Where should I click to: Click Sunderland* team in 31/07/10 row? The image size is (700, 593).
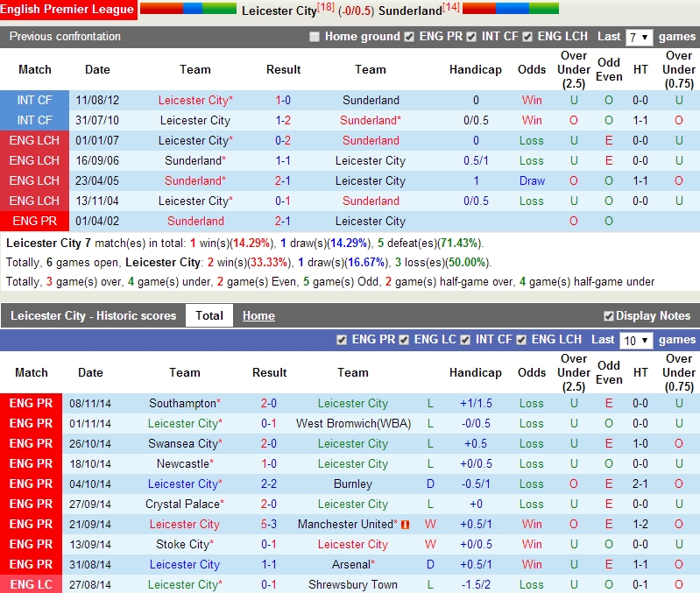371,121
